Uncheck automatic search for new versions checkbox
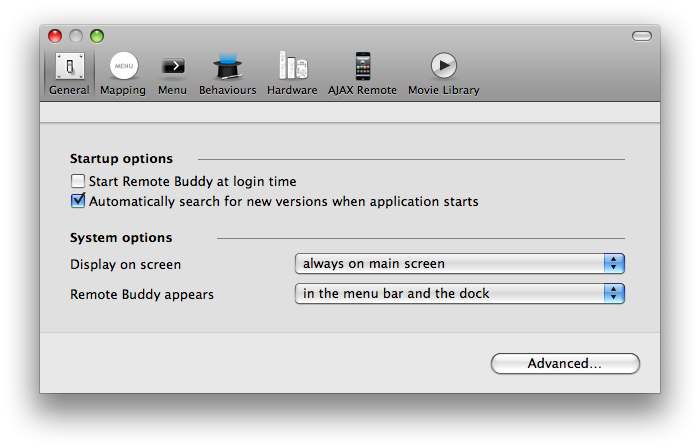 (78, 201)
